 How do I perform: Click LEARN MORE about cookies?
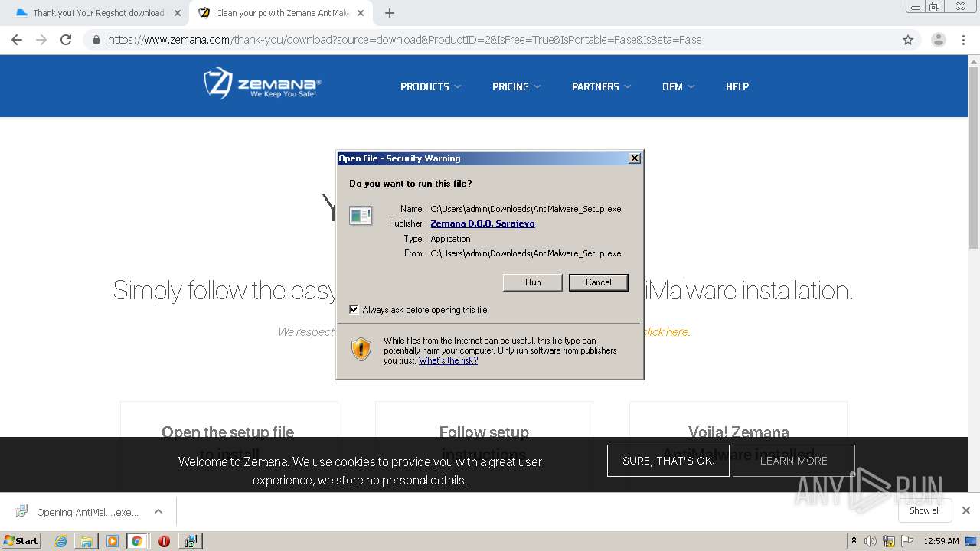tap(793, 461)
